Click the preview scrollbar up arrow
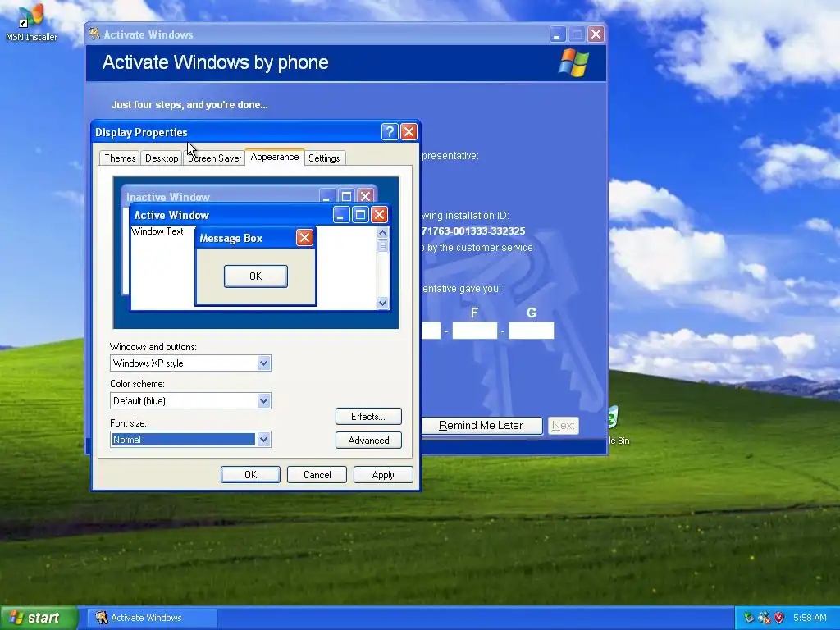Viewport: 840px width, 630px height. tap(382, 232)
